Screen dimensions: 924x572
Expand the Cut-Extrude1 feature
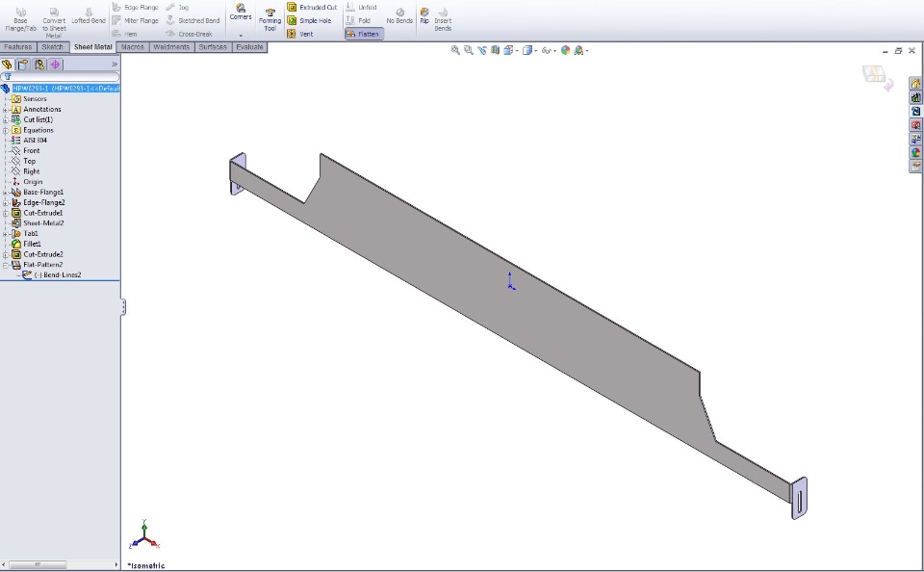6,213
